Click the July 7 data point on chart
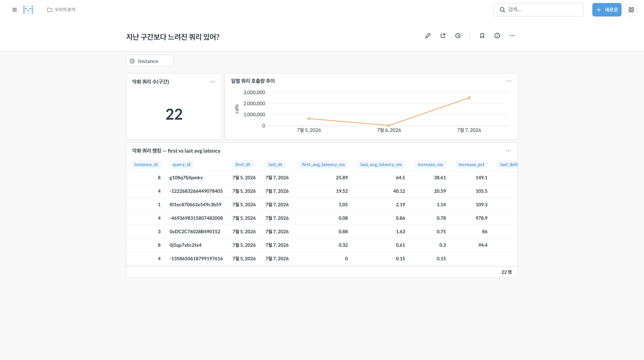 tap(469, 98)
